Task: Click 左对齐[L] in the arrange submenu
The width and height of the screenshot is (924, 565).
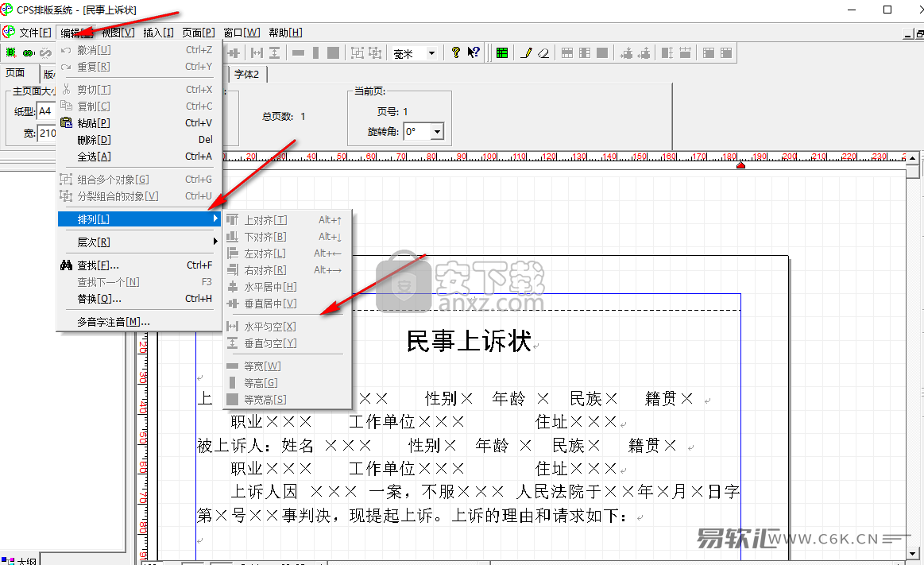Action: pos(287,253)
